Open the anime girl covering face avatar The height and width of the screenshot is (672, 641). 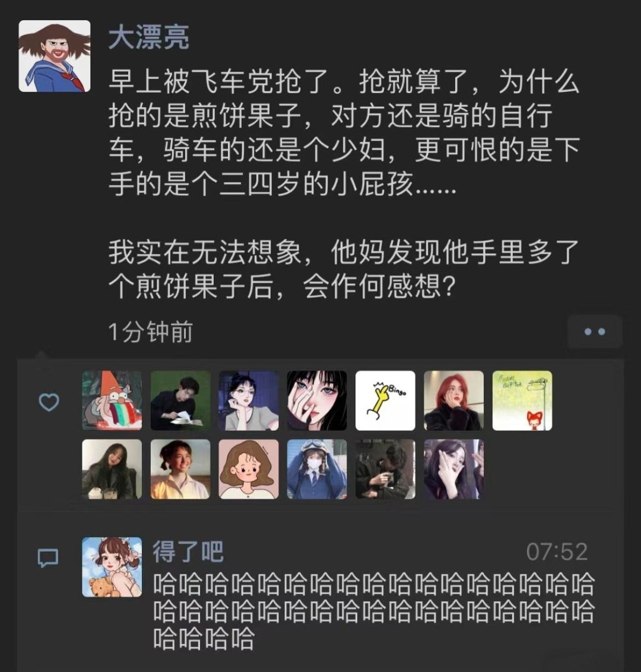point(317,400)
